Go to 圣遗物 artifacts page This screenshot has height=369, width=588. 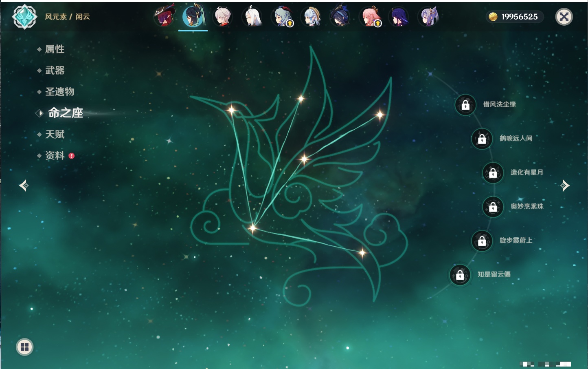[59, 92]
